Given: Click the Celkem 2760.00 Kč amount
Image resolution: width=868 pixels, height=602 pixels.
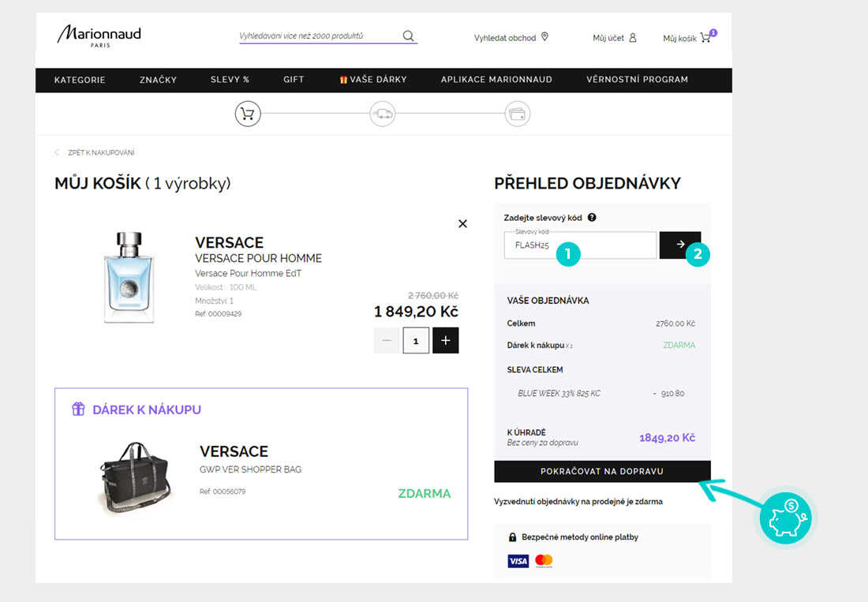Looking at the screenshot, I should click(675, 323).
